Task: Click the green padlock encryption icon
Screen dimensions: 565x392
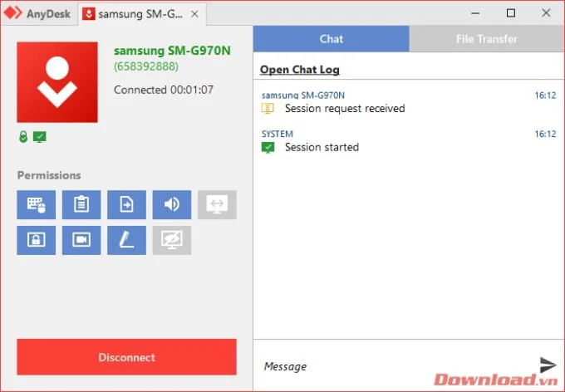Action: (23, 137)
